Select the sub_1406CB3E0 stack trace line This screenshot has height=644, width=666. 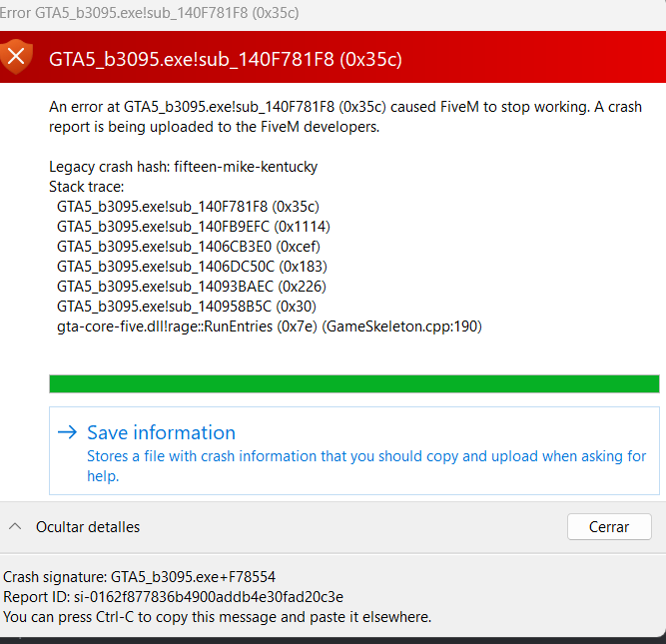[189, 247]
